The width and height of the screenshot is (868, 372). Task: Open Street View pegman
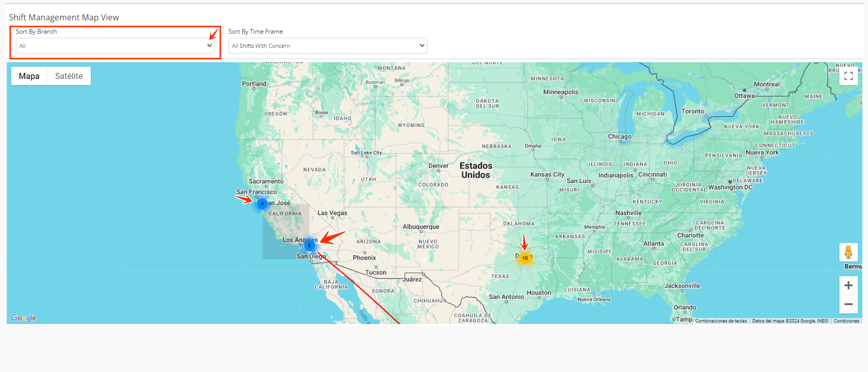(848, 252)
